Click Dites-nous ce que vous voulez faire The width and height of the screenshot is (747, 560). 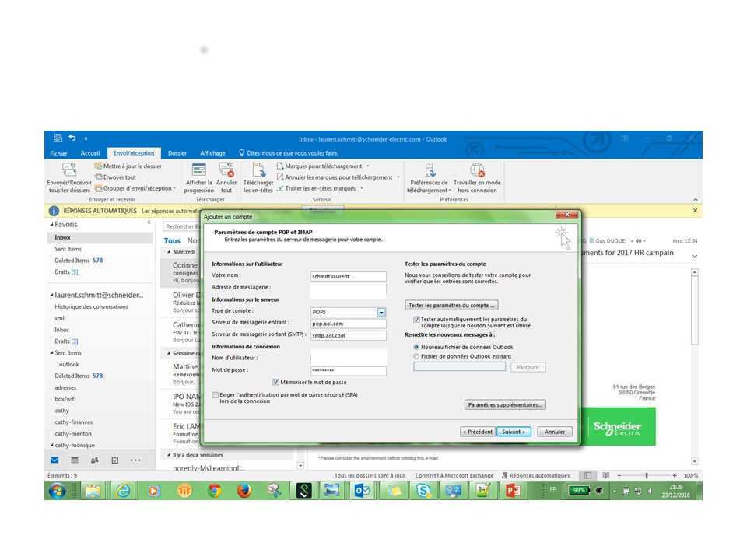(289, 153)
